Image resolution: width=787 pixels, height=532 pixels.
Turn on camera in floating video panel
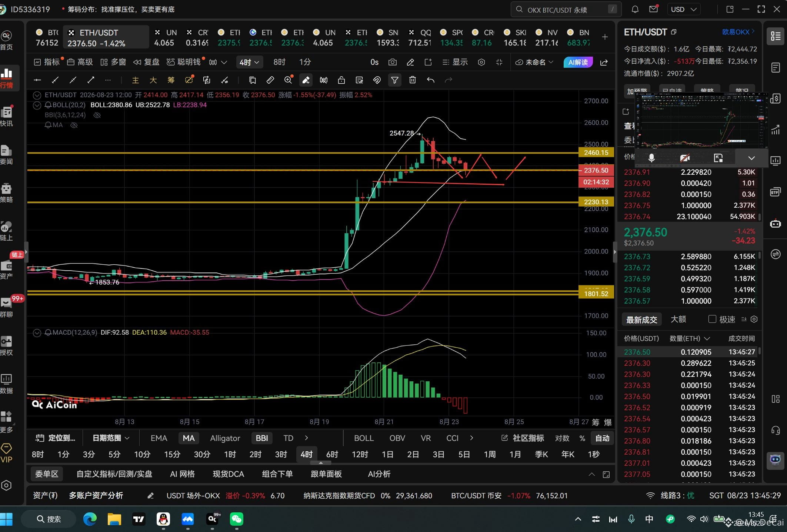[x=685, y=158]
